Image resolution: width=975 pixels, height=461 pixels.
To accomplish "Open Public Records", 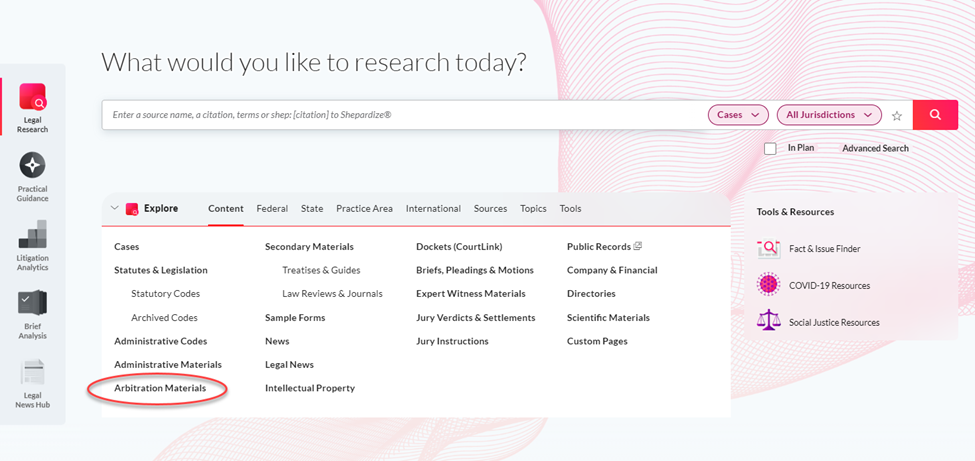I will (599, 247).
